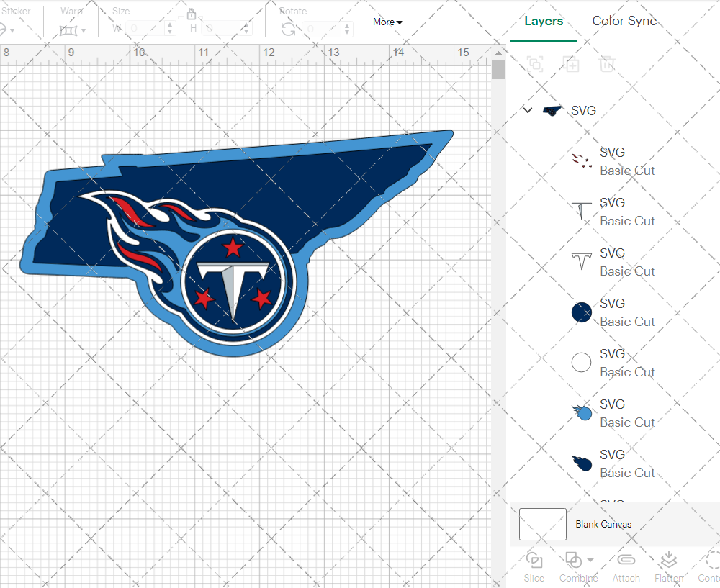Select the outlined T SVG layer

(x=613, y=262)
